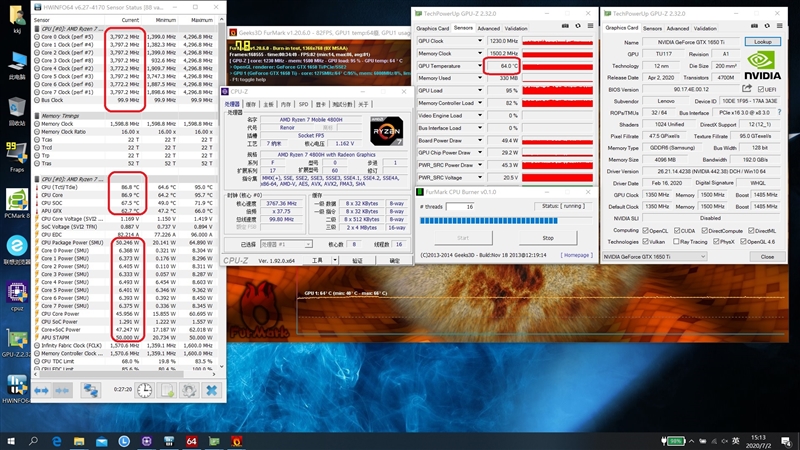The height and width of the screenshot is (450, 800).
Task: Open the HWiNFO64 desktop shortcut
Action: coord(16,389)
